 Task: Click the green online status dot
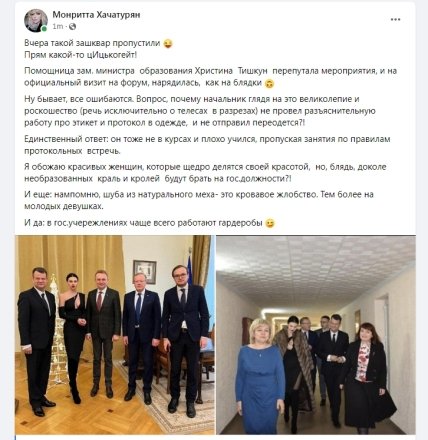pyautogui.click(x=44, y=29)
